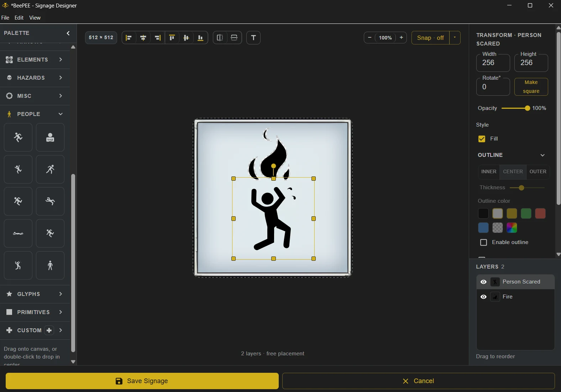561x392 pixels.
Task: Add the standing person symbol
Action: click(50, 265)
